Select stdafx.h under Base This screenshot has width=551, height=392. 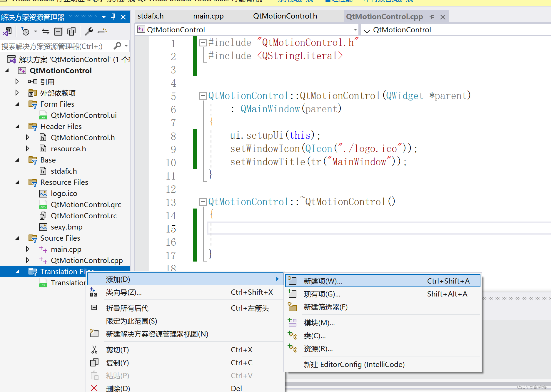(64, 171)
